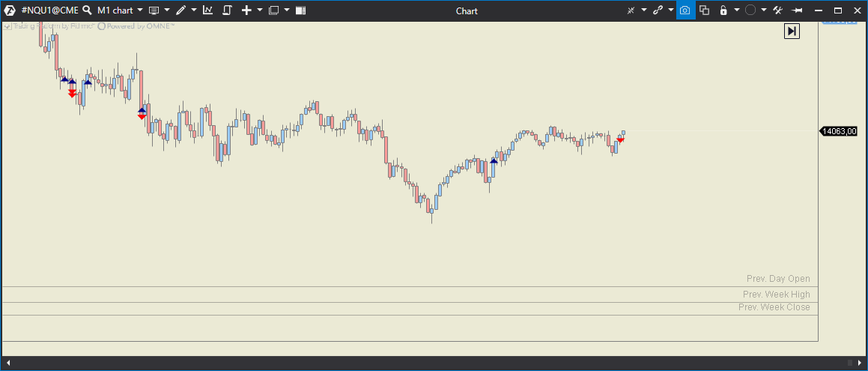
Task: Jump to latest bar button
Action: click(792, 31)
